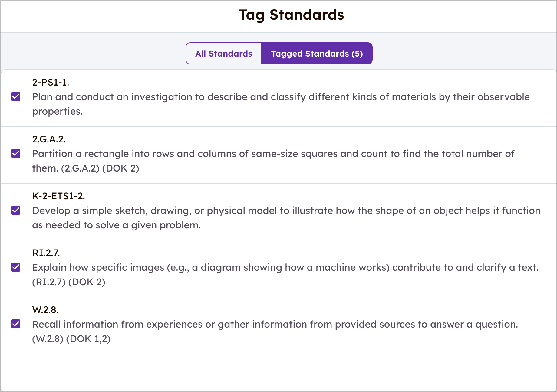The width and height of the screenshot is (557, 392).
Task: Select the Tagged Standards (5) tab
Action: coord(317,53)
